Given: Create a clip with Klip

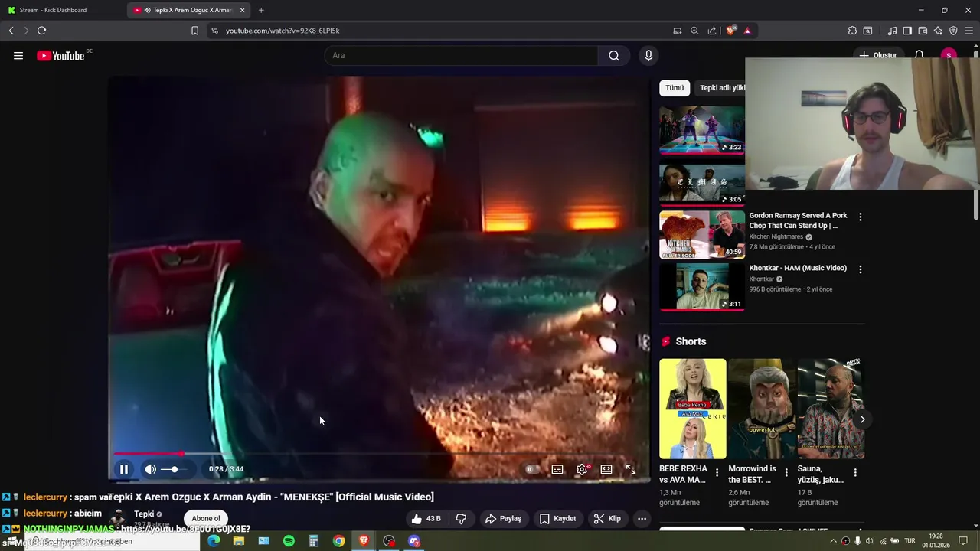Looking at the screenshot, I should tap(607, 519).
